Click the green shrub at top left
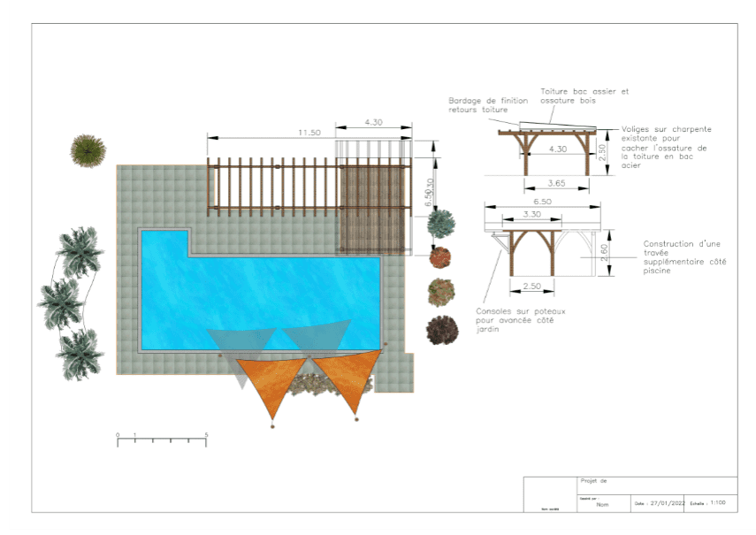Image resolution: width=756 pixels, height=535 pixels. pos(88,150)
